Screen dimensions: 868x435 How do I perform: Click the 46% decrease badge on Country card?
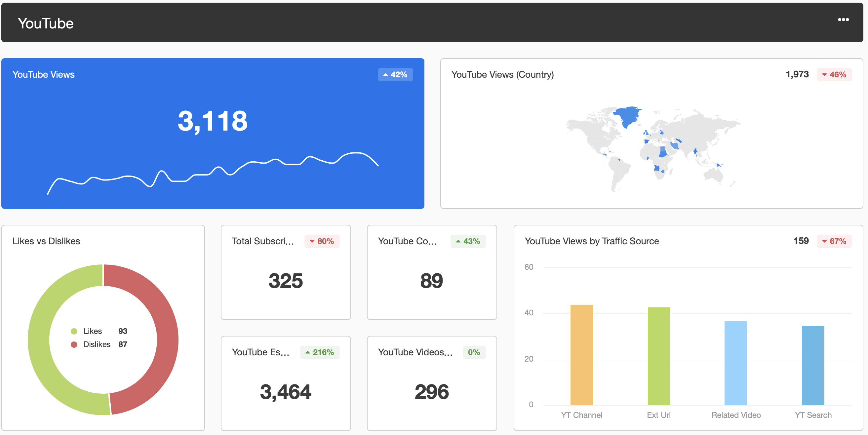834,74
